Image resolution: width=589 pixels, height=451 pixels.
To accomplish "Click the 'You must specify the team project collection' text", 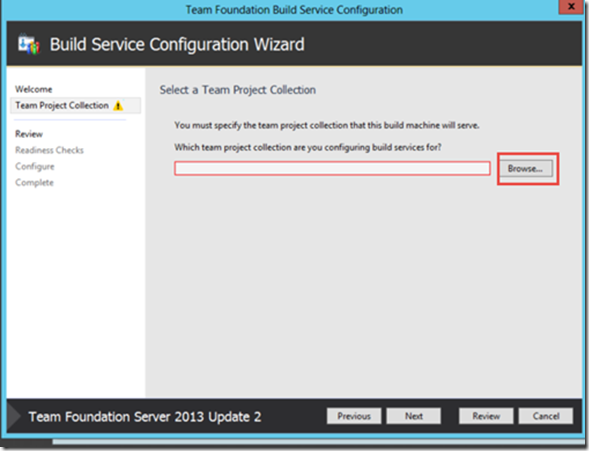I will (x=326, y=125).
